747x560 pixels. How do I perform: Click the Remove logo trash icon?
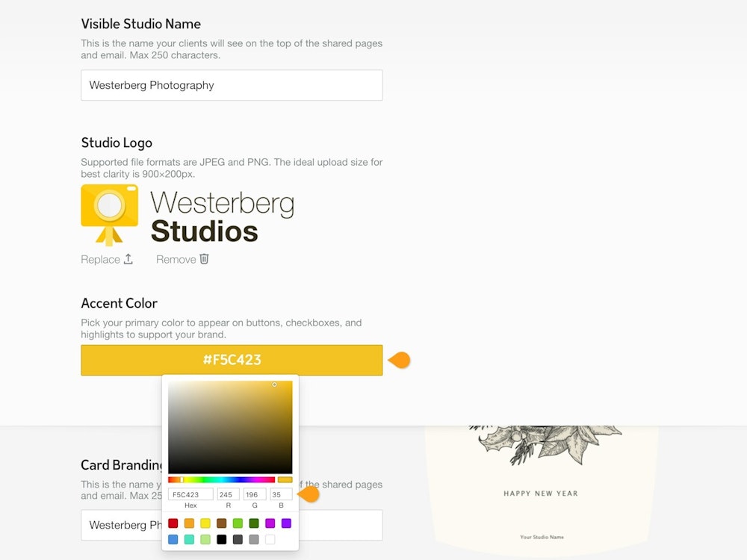coord(204,259)
